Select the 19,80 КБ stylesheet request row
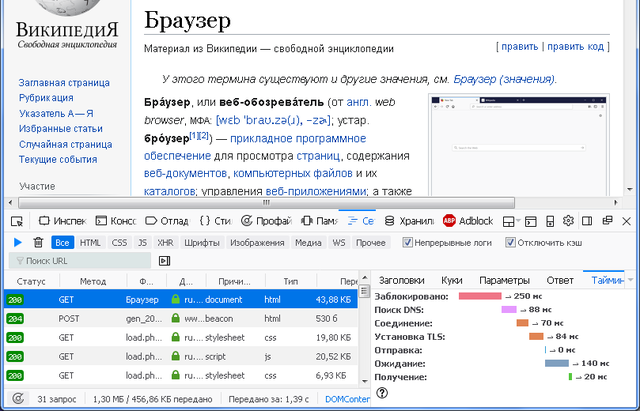The image size is (640, 411). point(181,338)
